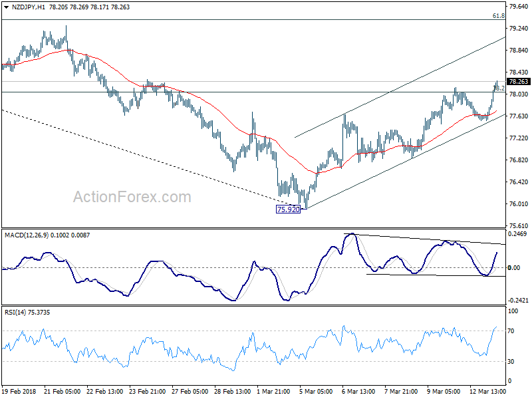This screenshot has height=399, width=532.
Task: Select the 27 Feb 05:00 time label
Action: pyautogui.click(x=190, y=392)
